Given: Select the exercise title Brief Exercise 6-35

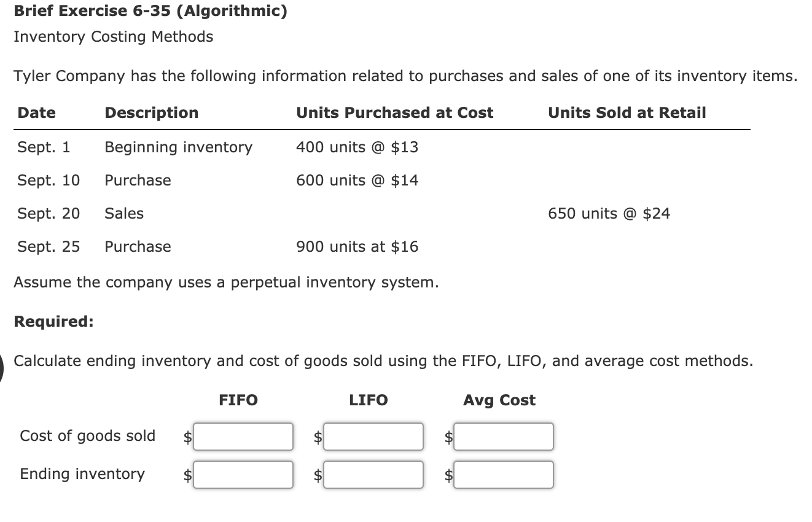Looking at the screenshot, I should pos(149,10).
